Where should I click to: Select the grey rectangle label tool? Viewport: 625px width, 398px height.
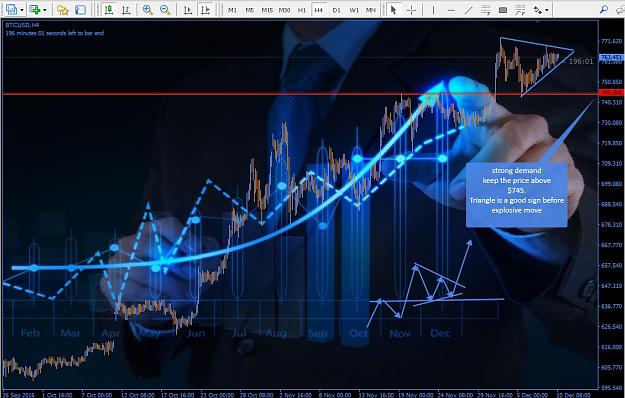pos(503,10)
